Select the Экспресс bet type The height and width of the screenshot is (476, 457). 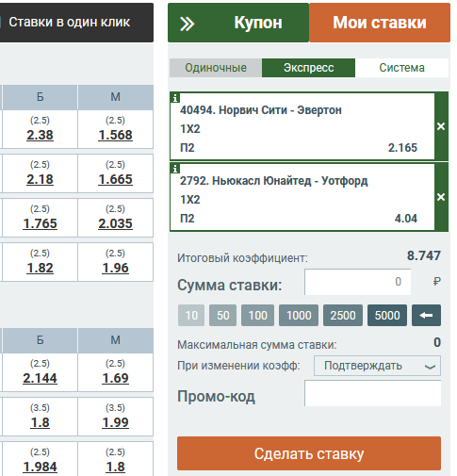point(308,68)
